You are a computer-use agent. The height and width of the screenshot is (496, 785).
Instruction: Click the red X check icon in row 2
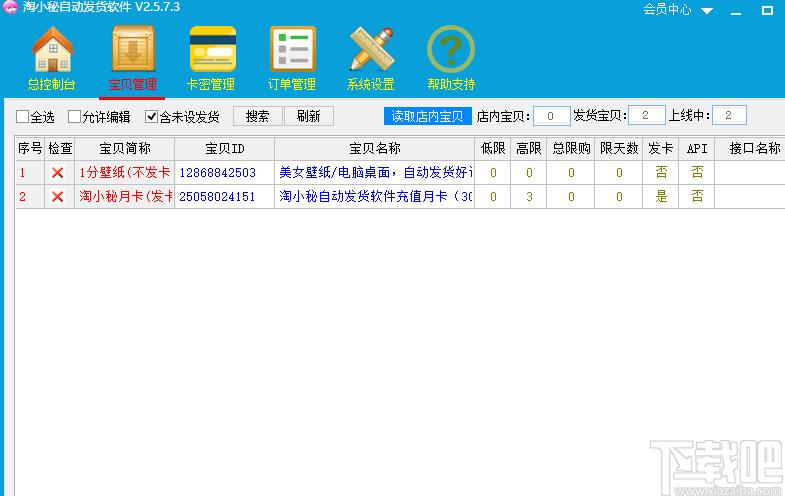coord(58,197)
